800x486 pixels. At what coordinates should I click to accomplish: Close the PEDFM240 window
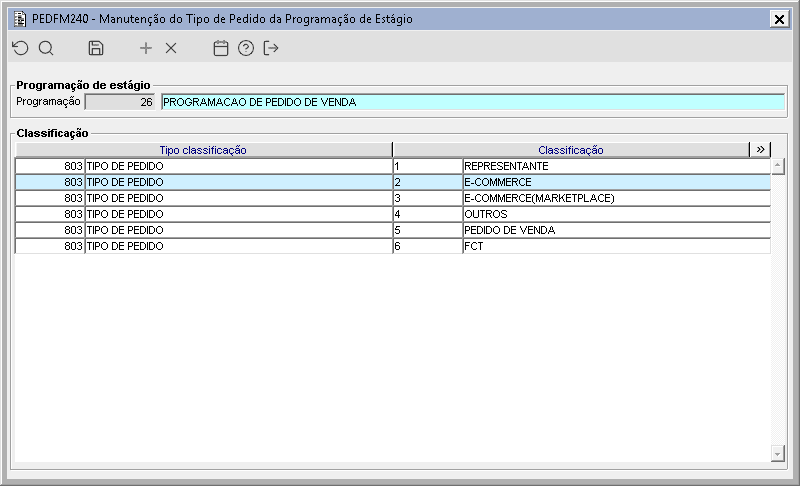779,19
